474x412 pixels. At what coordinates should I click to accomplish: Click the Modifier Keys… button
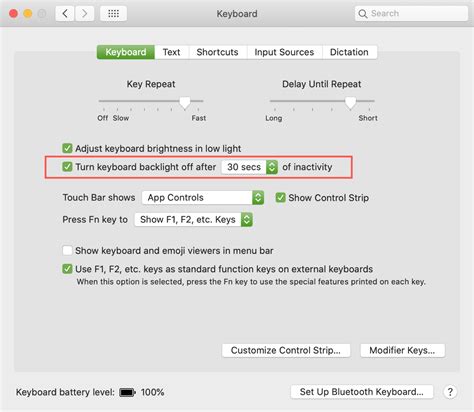[x=402, y=350]
